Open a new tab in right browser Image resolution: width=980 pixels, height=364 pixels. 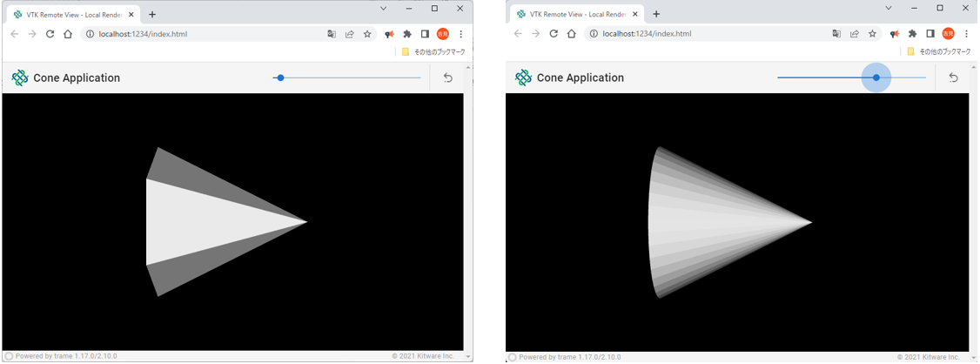(x=656, y=14)
